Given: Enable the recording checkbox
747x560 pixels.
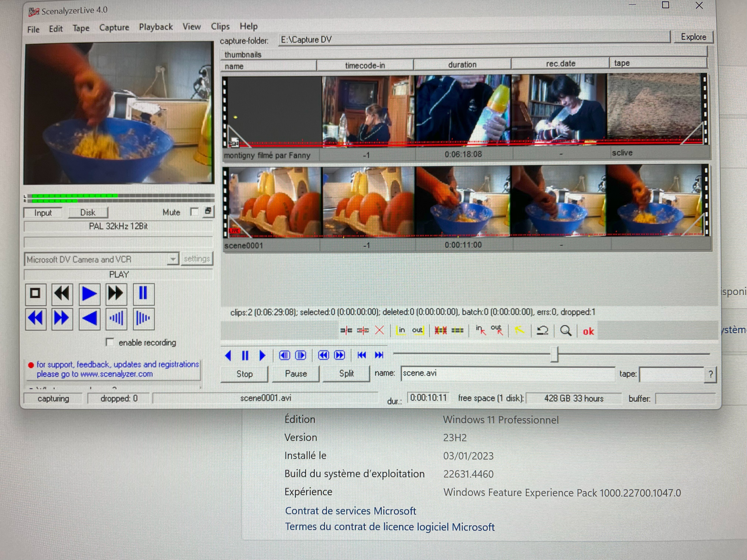Looking at the screenshot, I should [x=110, y=342].
